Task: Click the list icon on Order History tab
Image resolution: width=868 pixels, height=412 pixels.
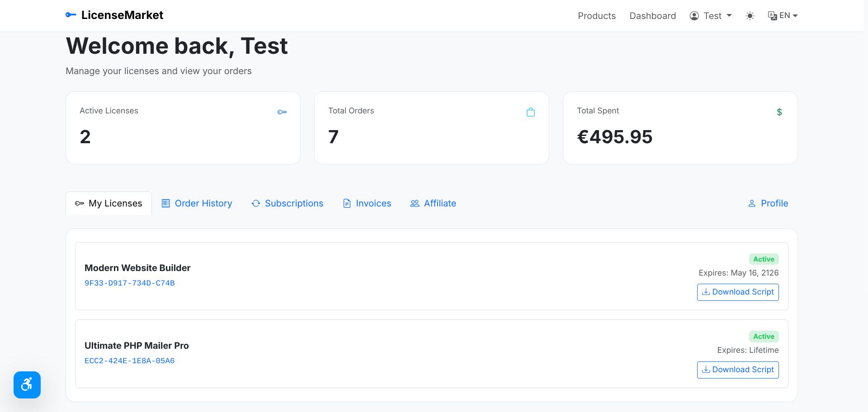Action: coord(166,203)
